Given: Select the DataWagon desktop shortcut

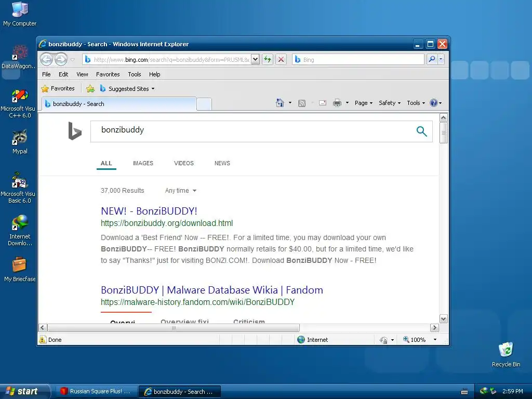Looking at the screenshot, I should click(18, 57).
